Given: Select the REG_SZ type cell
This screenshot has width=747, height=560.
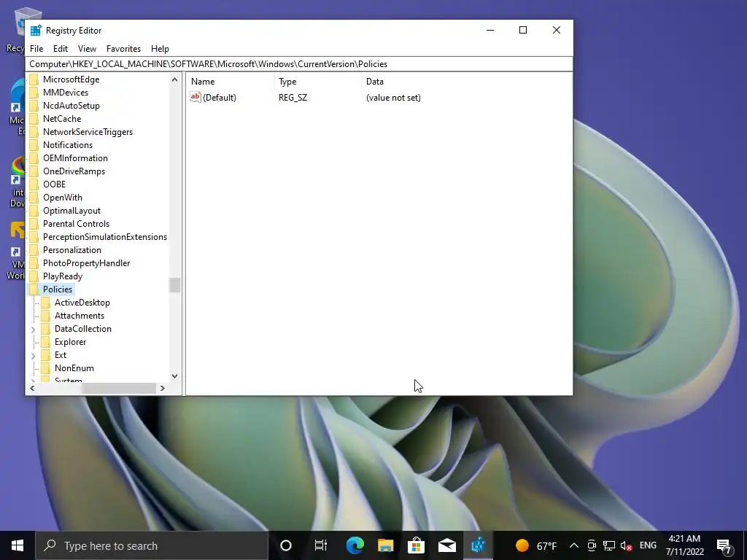Looking at the screenshot, I should tap(293, 98).
